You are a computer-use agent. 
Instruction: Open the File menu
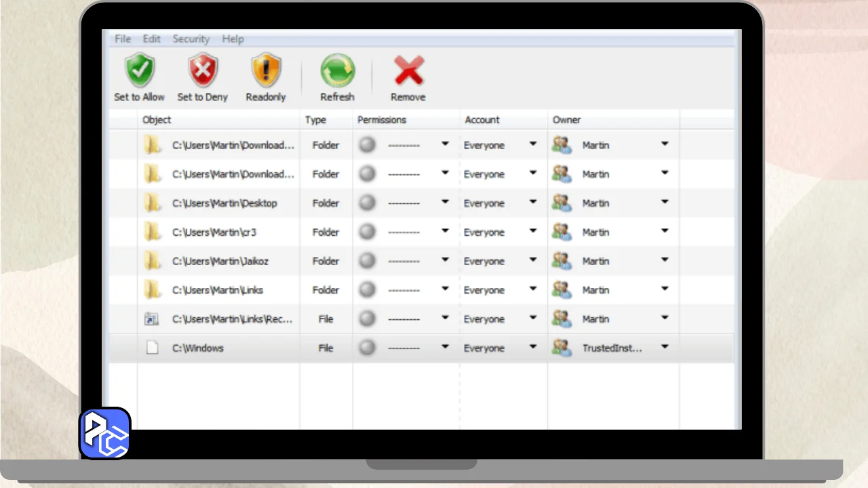coord(123,39)
